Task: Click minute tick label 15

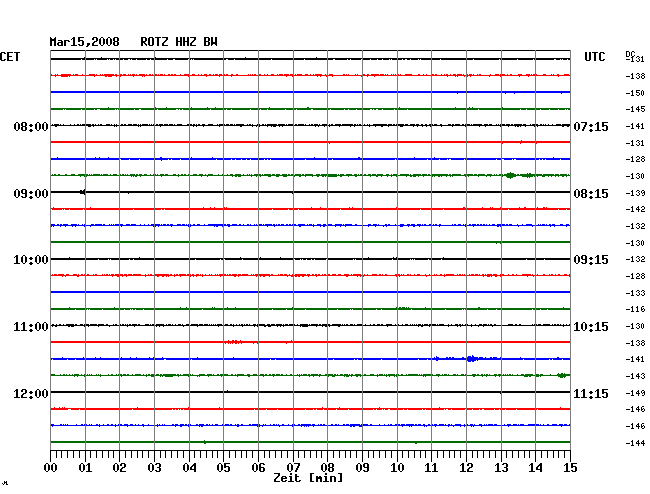Action: click(570, 468)
